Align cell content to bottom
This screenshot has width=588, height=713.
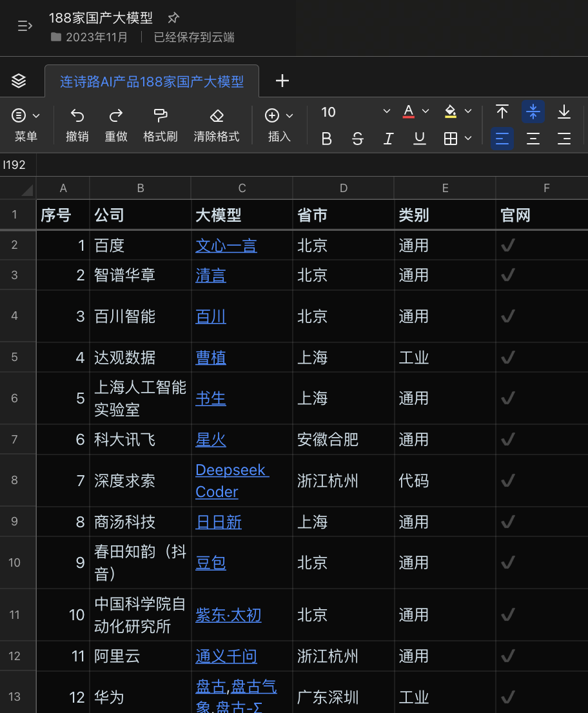(x=564, y=112)
